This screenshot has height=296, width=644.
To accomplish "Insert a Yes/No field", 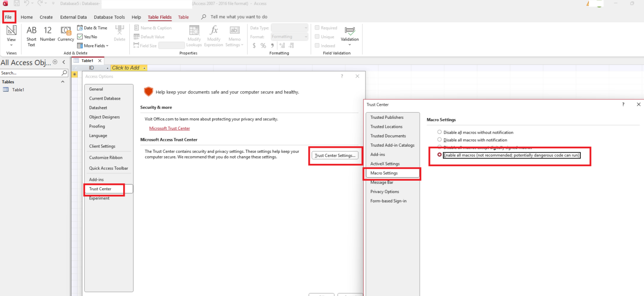I will click(x=87, y=37).
